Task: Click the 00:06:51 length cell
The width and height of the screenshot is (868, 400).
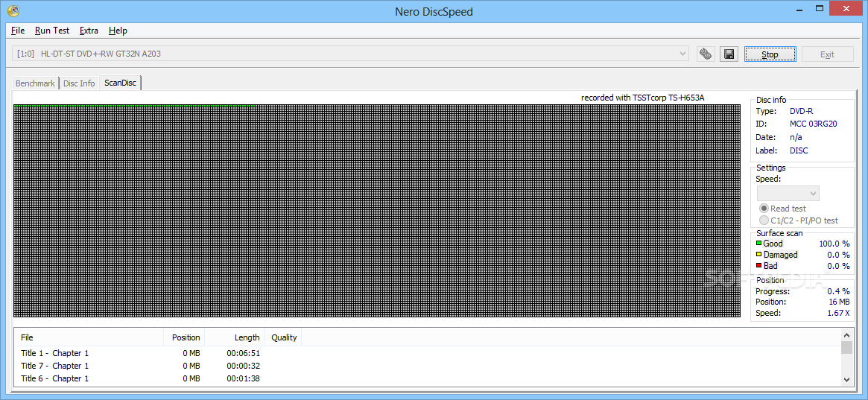Action: point(243,353)
